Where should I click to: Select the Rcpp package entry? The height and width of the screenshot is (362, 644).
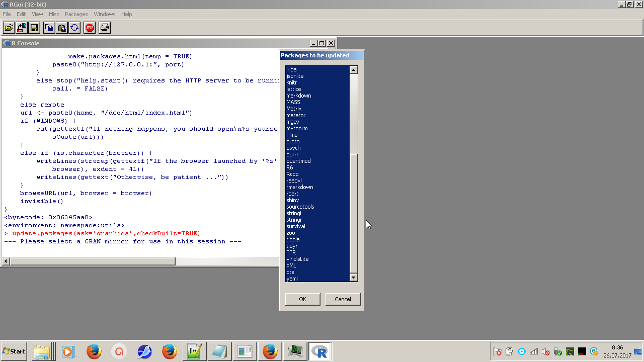292,174
